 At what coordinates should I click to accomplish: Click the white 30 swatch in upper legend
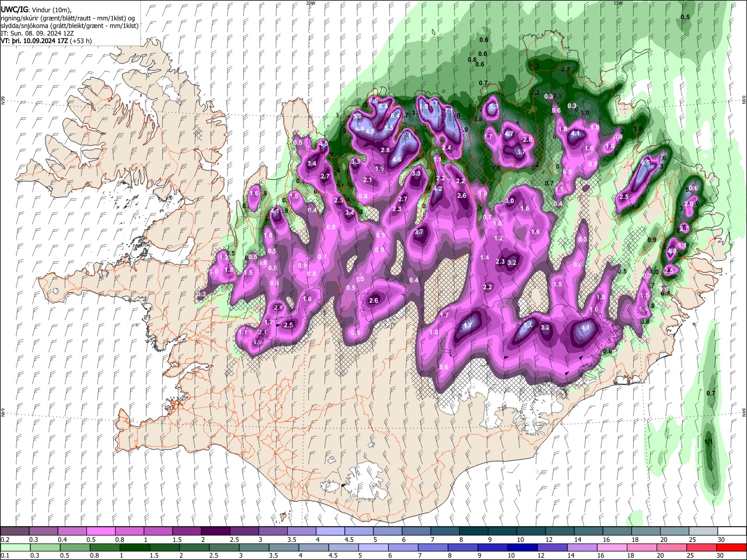(x=732, y=531)
